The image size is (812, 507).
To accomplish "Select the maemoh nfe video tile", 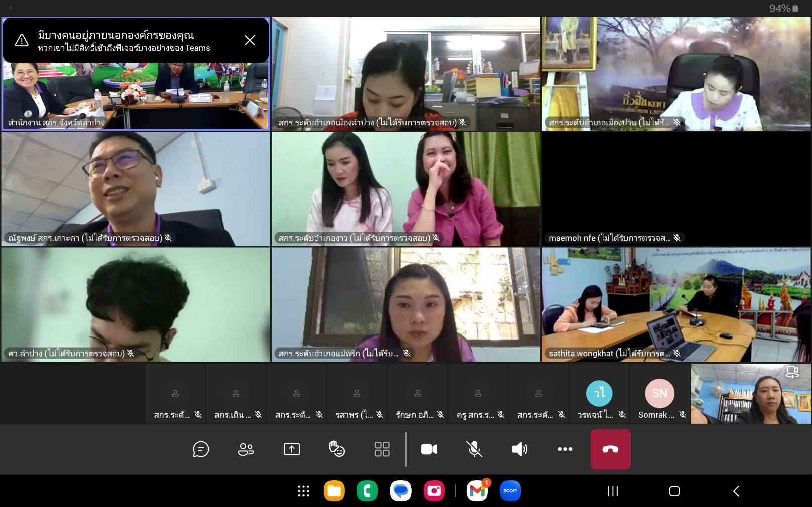I will [x=675, y=189].
